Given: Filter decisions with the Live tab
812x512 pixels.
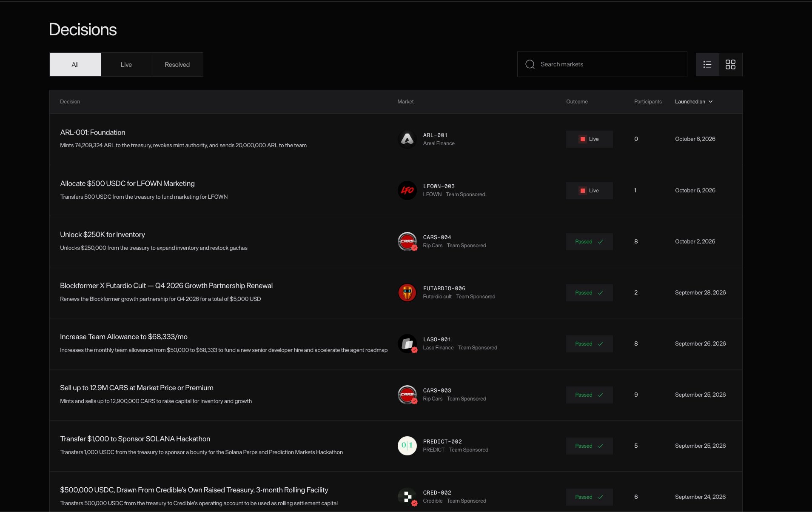Looking at the screenshot, I should point(126,65).
